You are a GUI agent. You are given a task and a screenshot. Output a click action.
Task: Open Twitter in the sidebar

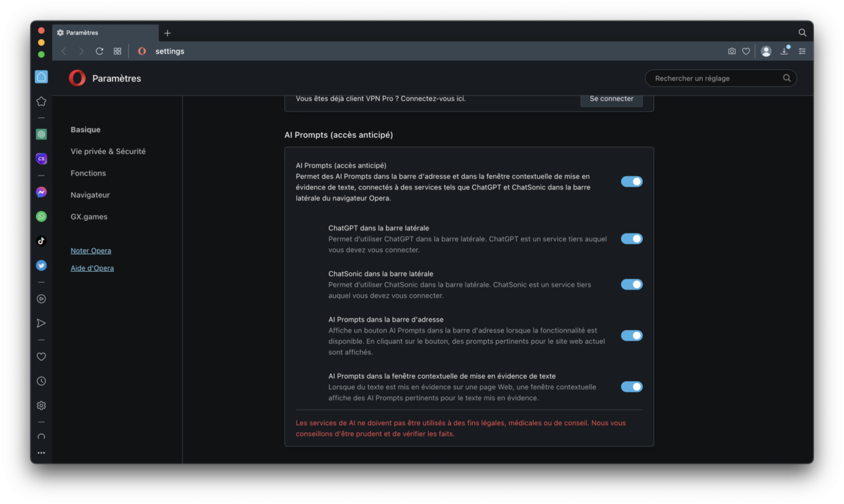click(x=41, y=265)
